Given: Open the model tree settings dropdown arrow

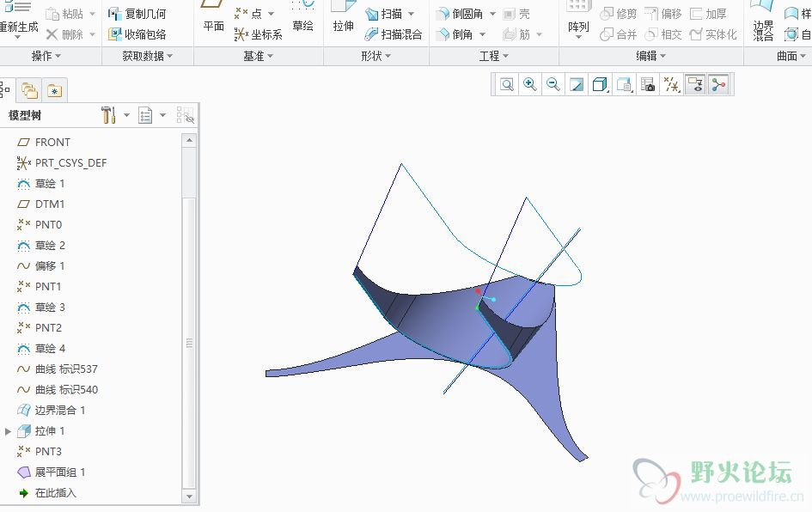Looking at the screenshot, I should pyautogui.click(x=126, y=115).
